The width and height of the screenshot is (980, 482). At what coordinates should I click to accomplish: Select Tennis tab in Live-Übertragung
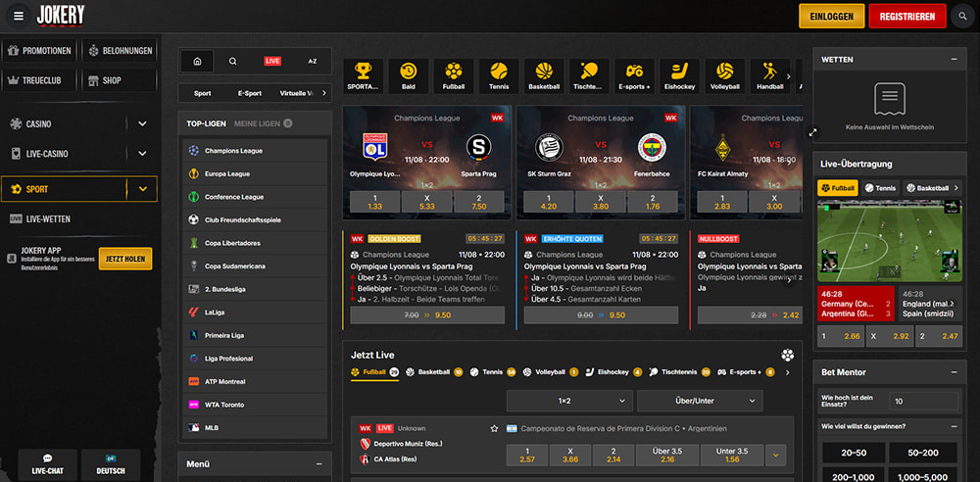coord(880,187)
